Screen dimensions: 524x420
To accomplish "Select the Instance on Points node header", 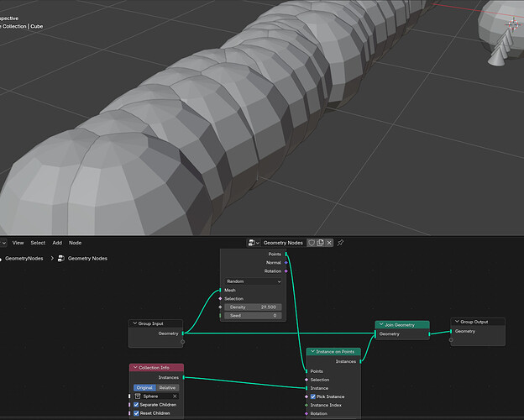I will 333,351.
